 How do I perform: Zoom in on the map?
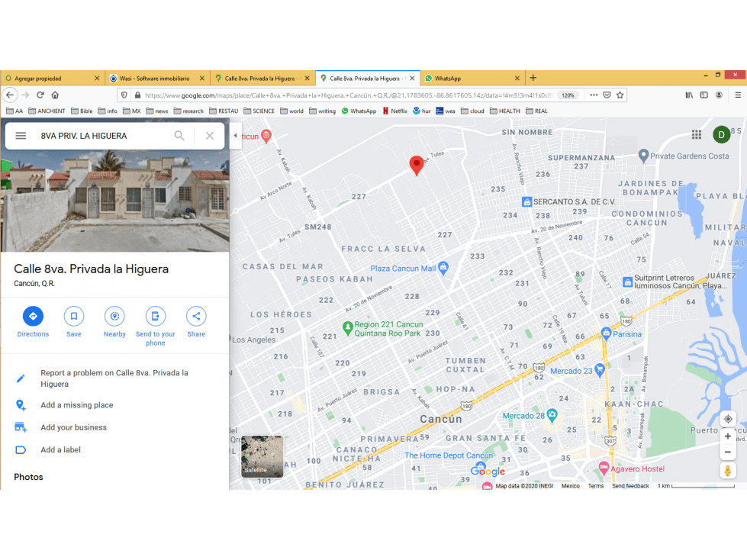click(728, 436)
